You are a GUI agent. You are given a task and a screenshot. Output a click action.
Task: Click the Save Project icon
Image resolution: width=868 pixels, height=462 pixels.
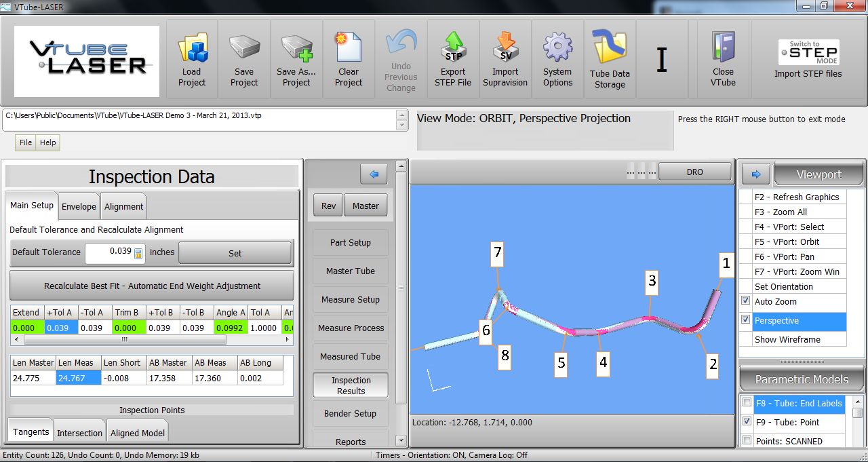(244, 50)
